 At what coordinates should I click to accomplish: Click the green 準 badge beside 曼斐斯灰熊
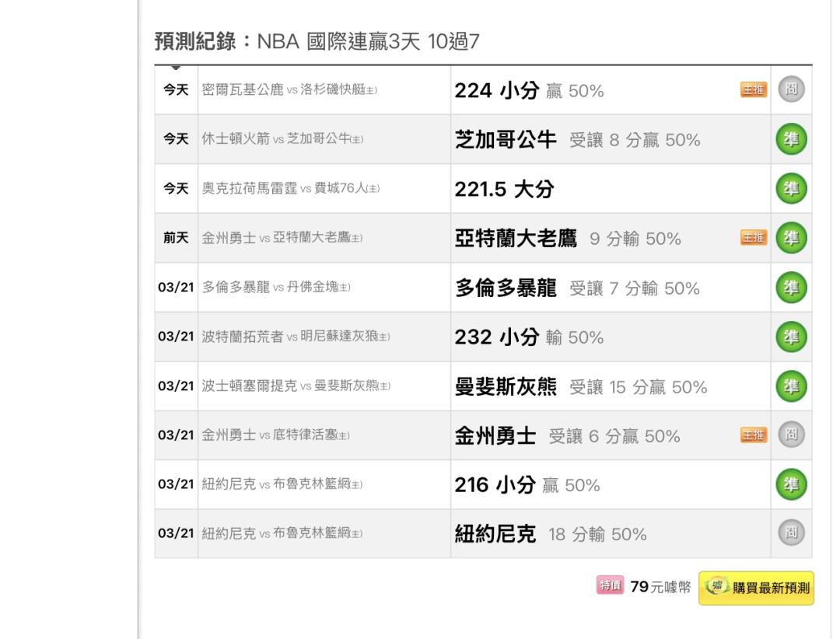tap(791, 386)
